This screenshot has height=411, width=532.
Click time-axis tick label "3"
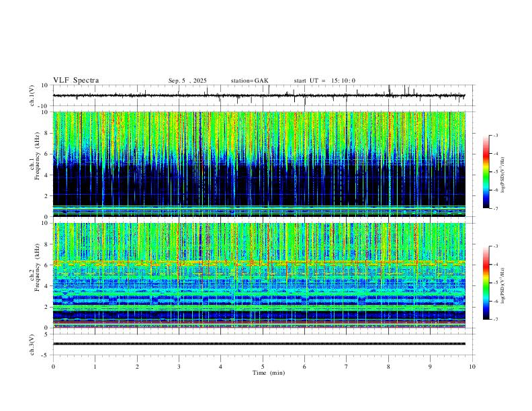(x=179, y=367)
